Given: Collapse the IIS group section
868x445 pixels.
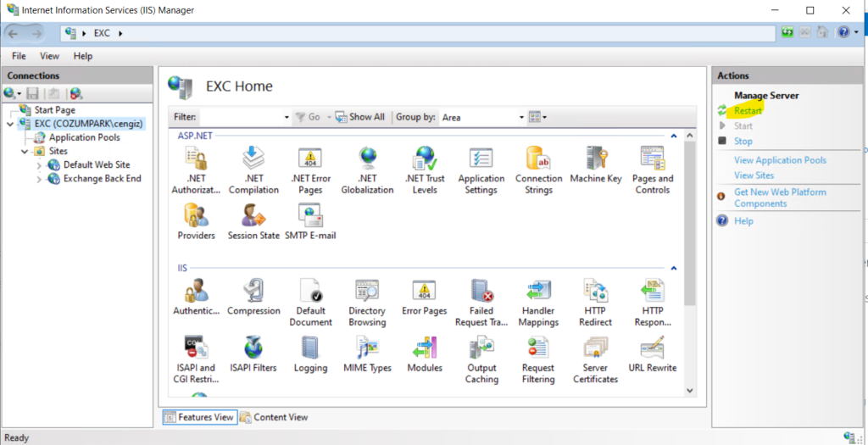Looking at the screenshot, I should tap(674, 269).
